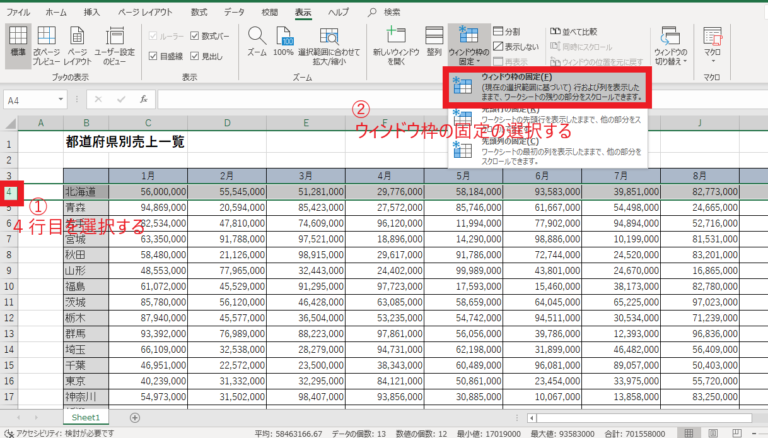The image size is (768, 438).
Task: Click cell with value 56,000,000
Action: pyautogui.click(x=148, y=192)
